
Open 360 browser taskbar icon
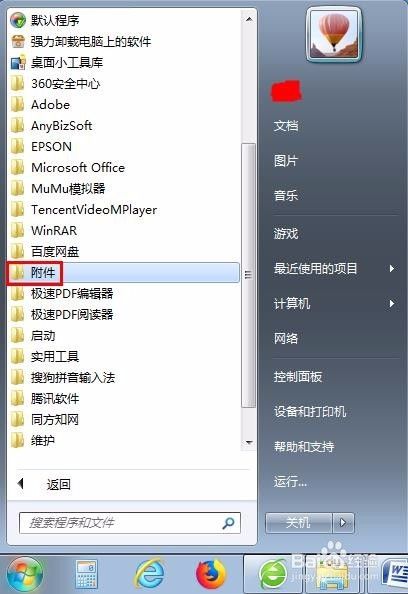pos(273,575)
